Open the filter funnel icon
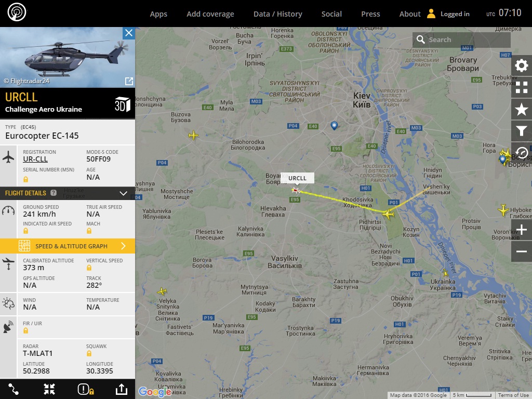This screenshot has height=399, width=532. click(522, 131)
